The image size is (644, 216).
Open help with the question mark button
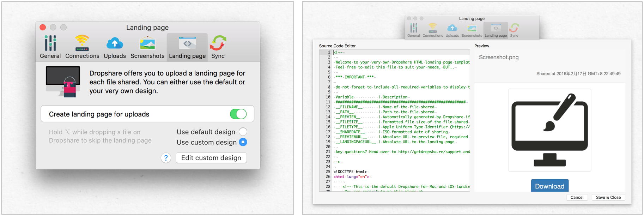(166, 158)
